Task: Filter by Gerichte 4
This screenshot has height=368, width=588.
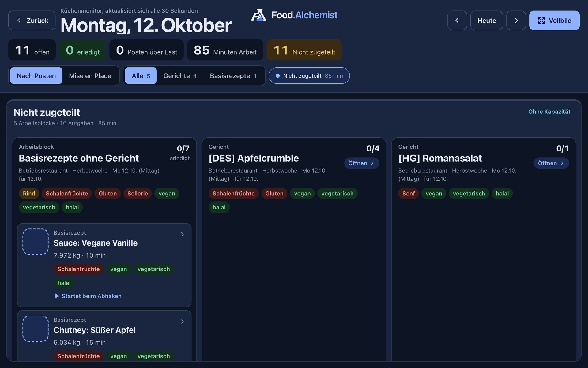Action: (x=180, y=76)
